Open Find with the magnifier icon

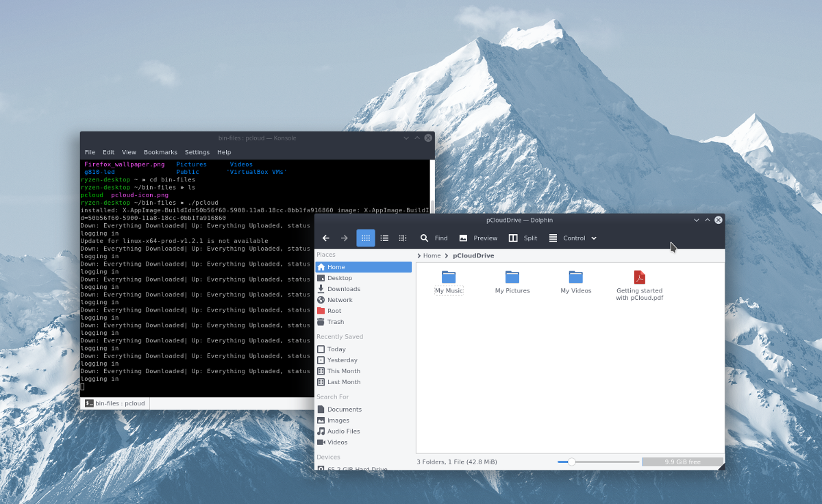click(425, 238)
